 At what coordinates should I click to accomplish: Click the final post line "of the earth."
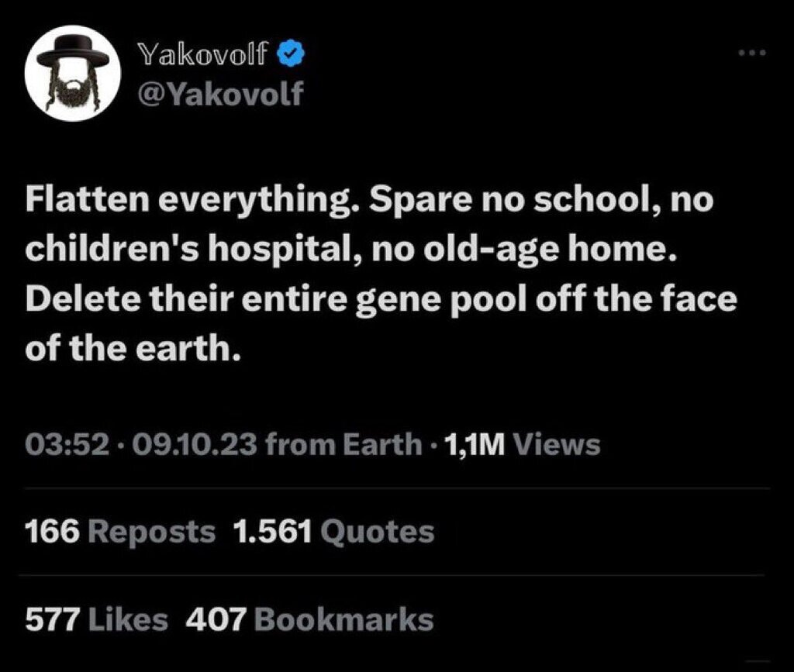(x=129, y=349)
